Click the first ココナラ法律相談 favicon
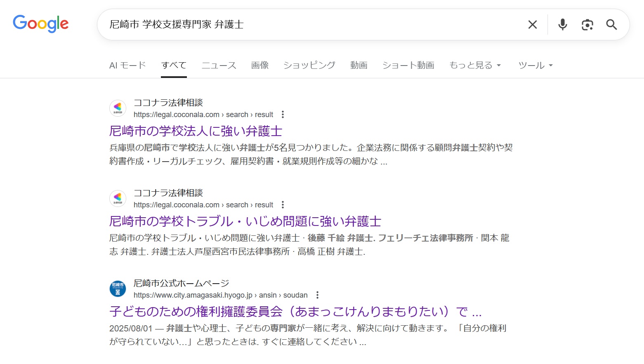The width and height of the screenshot is (644, 364). (118, 108)
